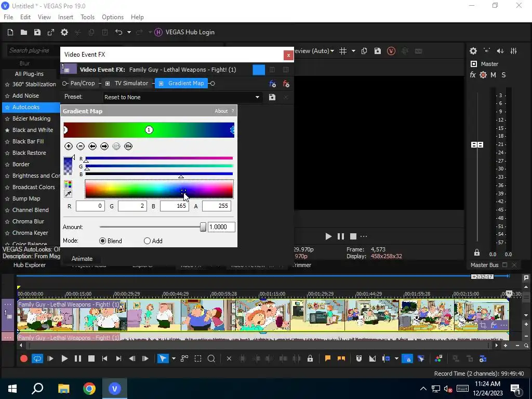Start timeline playback with Play button

pyautogui.click(x=64, y=358)
